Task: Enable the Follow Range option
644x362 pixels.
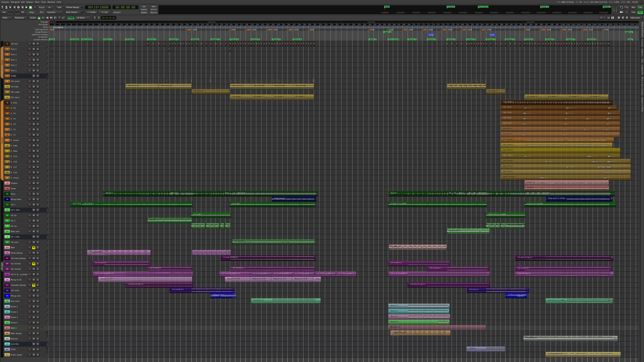Action: click(74, 7)
